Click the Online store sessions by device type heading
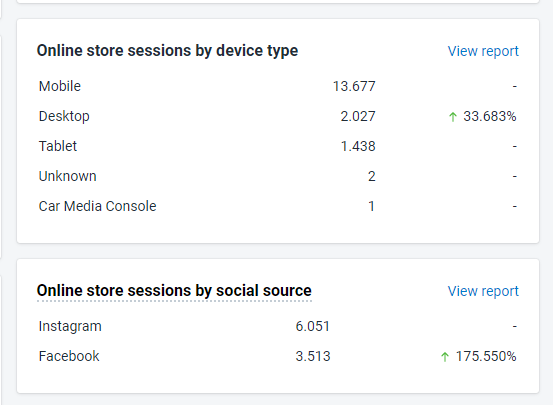553x405 pixels. pos(167,51)
